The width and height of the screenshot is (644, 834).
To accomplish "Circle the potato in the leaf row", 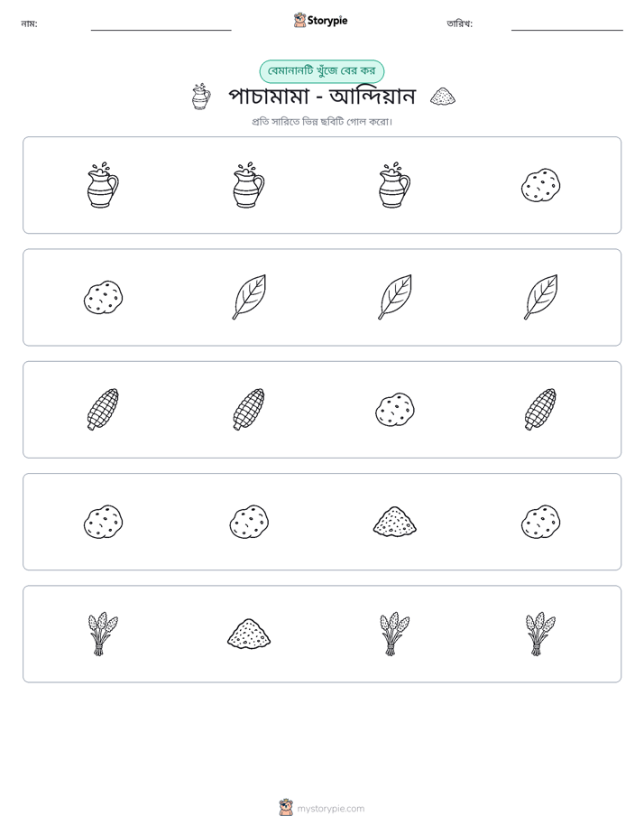I will (103, 297).
